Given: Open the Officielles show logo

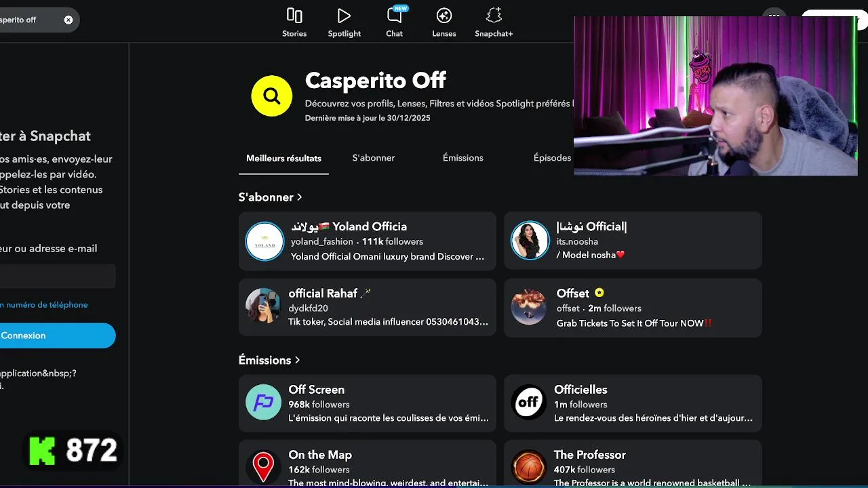Looking at the screenshot, I should point(528,403).
